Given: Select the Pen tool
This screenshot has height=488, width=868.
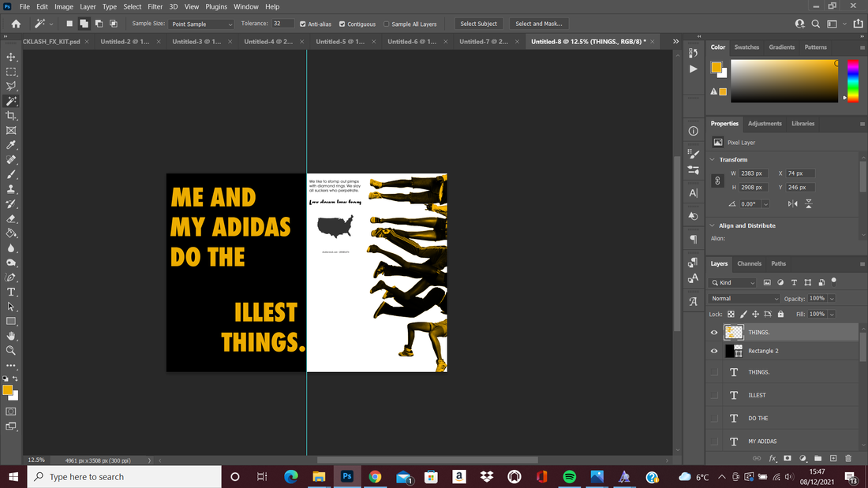Looking at the screenshot, I should (11, 278).
